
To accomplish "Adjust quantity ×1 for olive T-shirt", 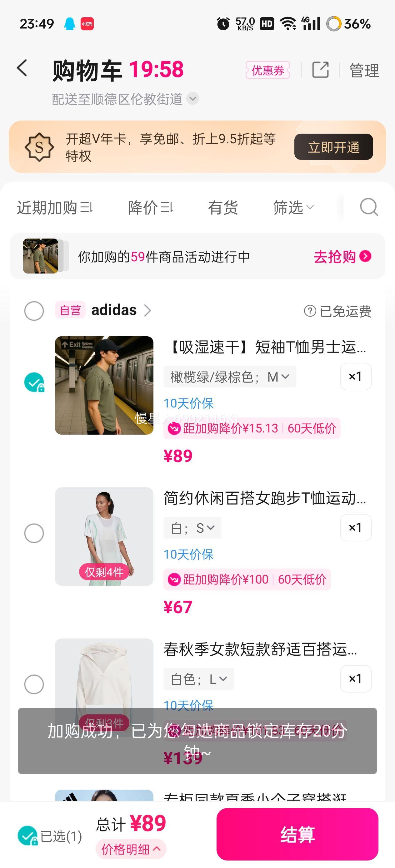I will point(356,376).
